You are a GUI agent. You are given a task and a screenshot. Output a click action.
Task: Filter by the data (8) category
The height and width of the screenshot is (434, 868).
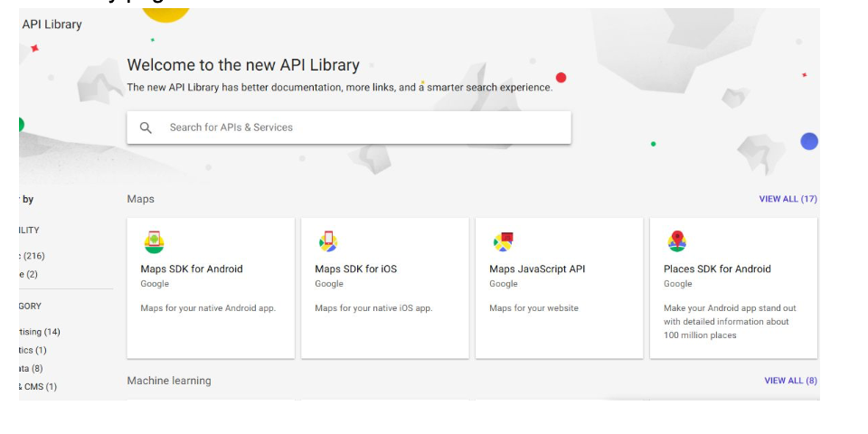[31, 369]
